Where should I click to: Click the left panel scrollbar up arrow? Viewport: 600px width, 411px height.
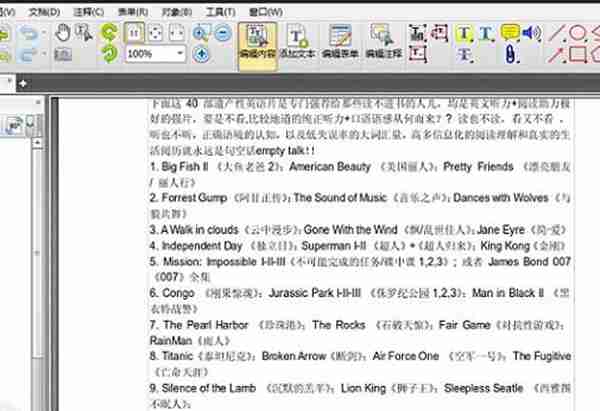click(x=37, y=144)
